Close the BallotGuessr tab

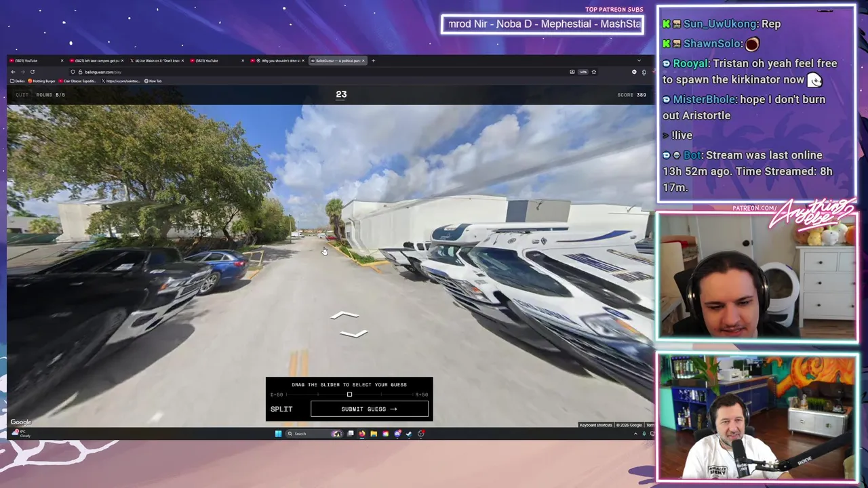click(x=363, y=61)
